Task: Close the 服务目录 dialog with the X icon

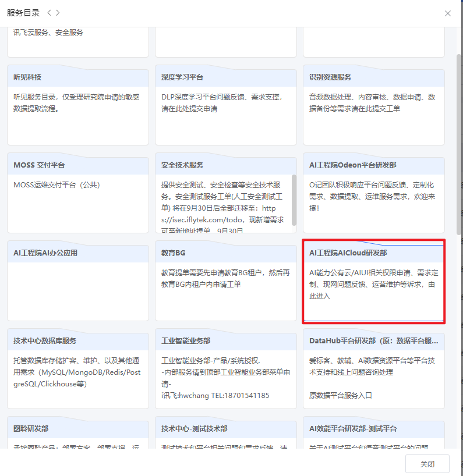Action: tap(447, 13)
